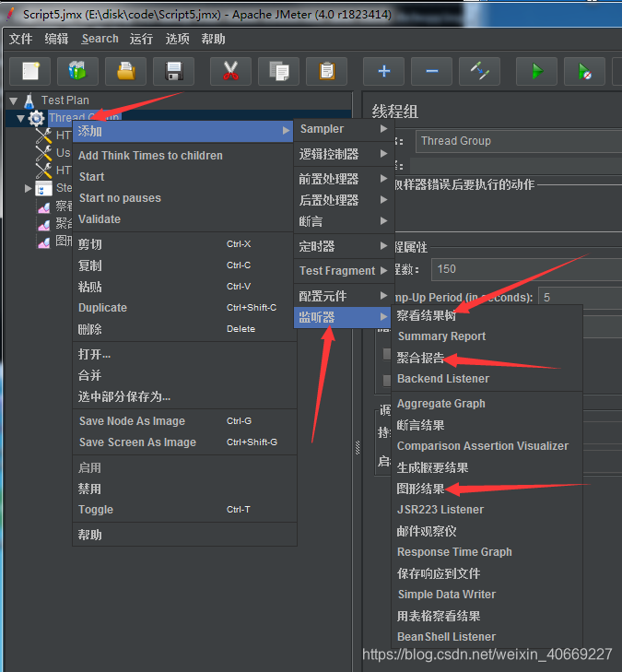Click the thread count field showing 150
622x672 pixels.
(526, 269)
